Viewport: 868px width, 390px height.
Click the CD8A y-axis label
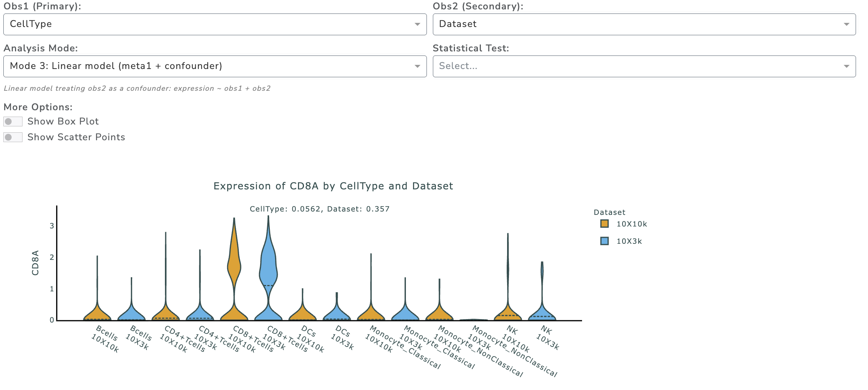click(35, 262)
